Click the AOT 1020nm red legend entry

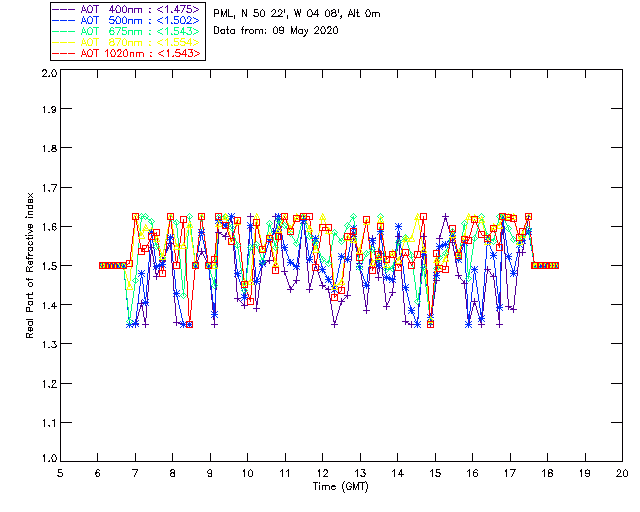(128, 53)
